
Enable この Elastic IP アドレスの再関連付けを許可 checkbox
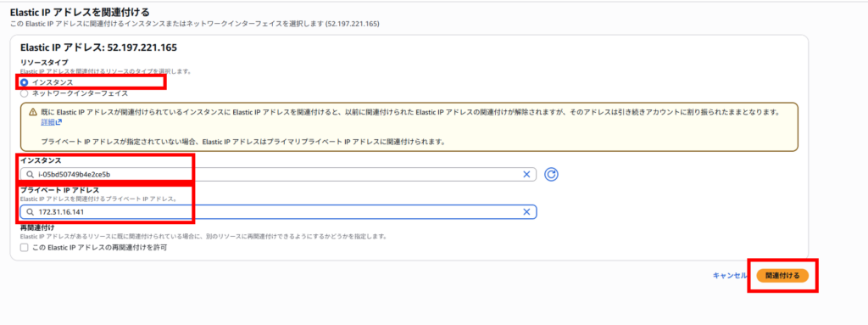click(x=24, y=248)
